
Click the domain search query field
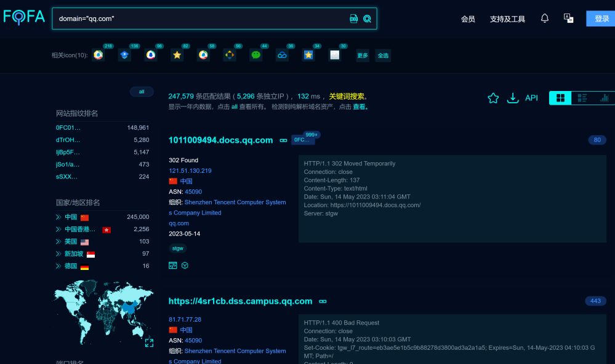[200, 19]
